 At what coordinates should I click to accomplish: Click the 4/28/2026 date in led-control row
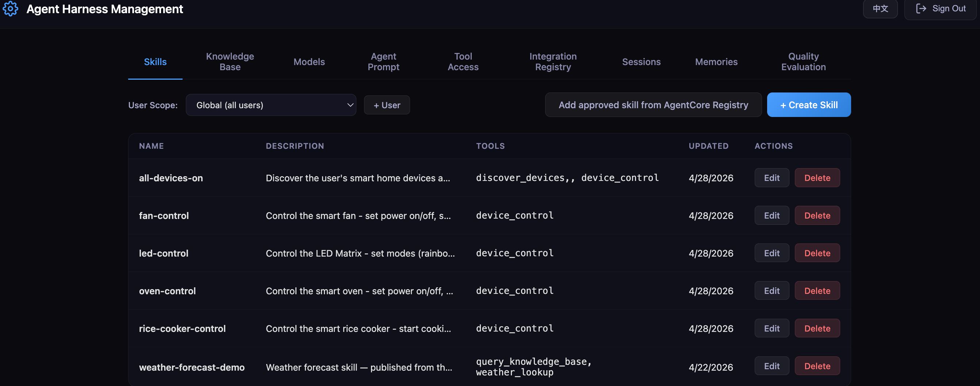coord(711,253)
